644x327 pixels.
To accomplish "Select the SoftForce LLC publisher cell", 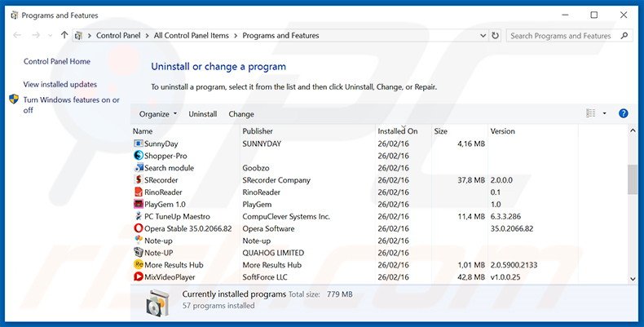I will click(x=265, y=277).
